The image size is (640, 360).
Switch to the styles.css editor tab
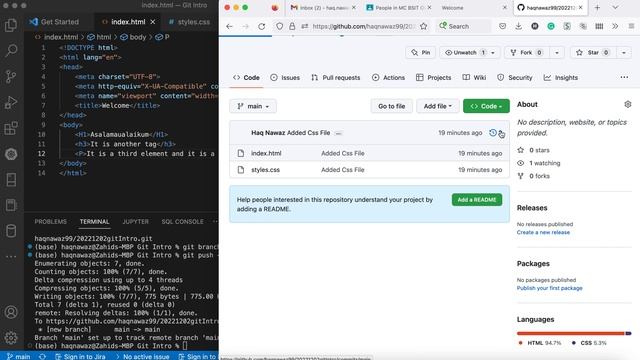(x=189, y=22)
